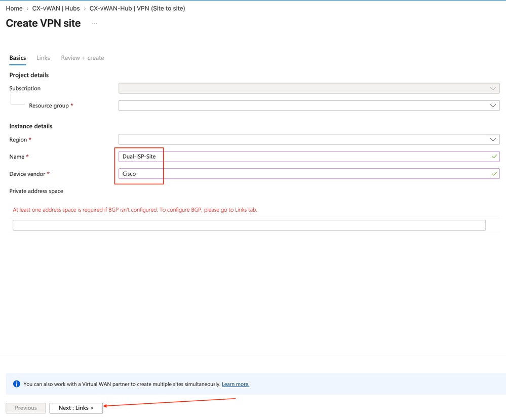This screenshot has width=506, height=420.
Task: Click the red BGP address space warning
Action: [135, 210]
